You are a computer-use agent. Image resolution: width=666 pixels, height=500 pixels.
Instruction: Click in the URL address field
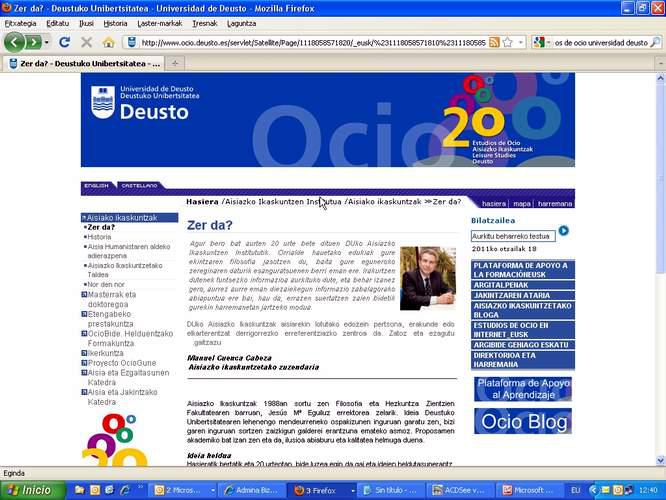pos(313,42)
